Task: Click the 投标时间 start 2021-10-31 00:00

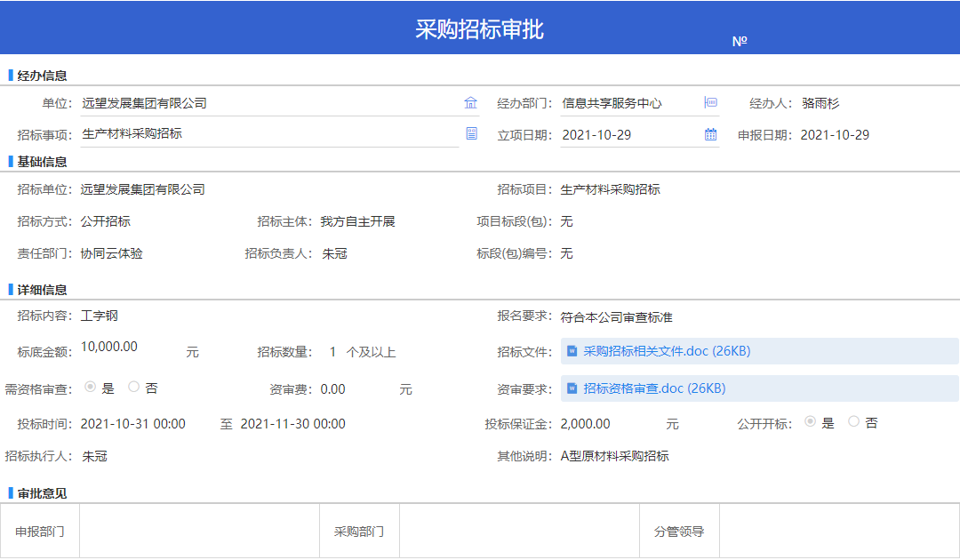Action: pyautogui.click(x=132, y=423)
